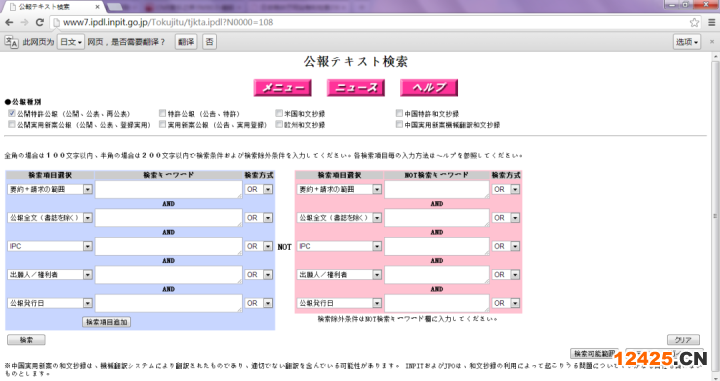Check the 欧州和文抄録 checkbox

(279, 124)
